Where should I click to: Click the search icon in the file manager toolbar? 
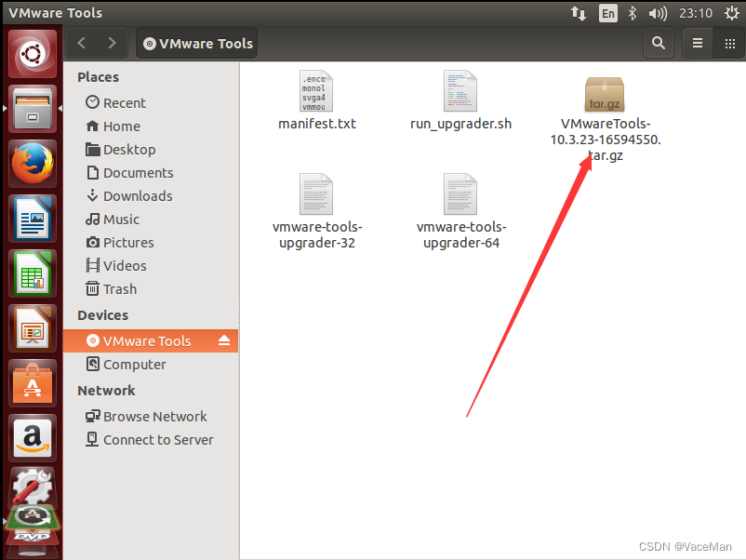tap(659, 43)
